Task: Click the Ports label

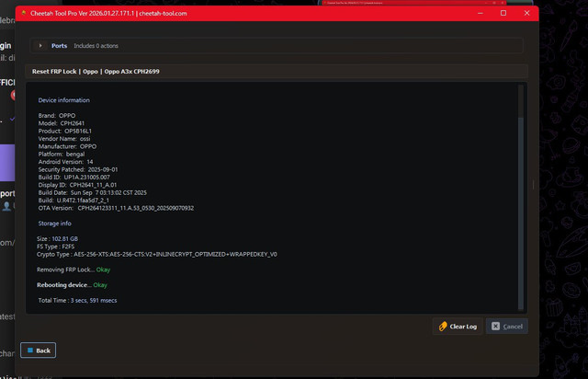Action: 59,46
